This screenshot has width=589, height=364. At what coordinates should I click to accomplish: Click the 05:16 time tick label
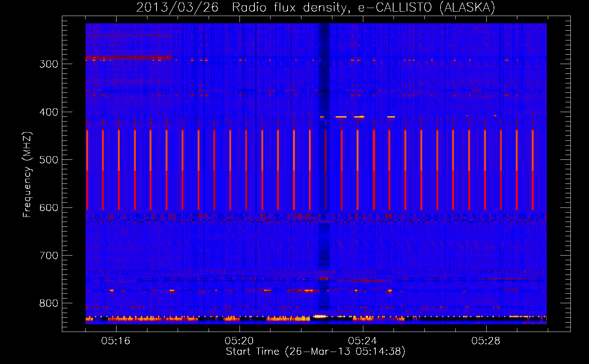point(116,341)
